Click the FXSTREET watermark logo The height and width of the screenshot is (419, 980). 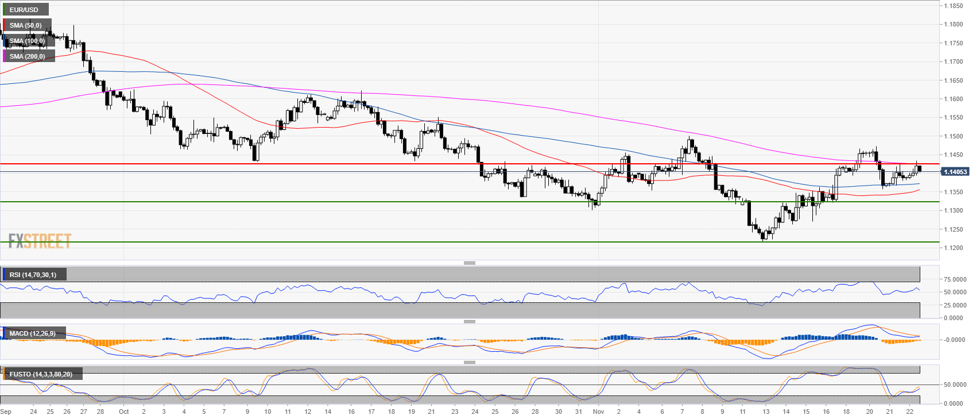[40, 241]
